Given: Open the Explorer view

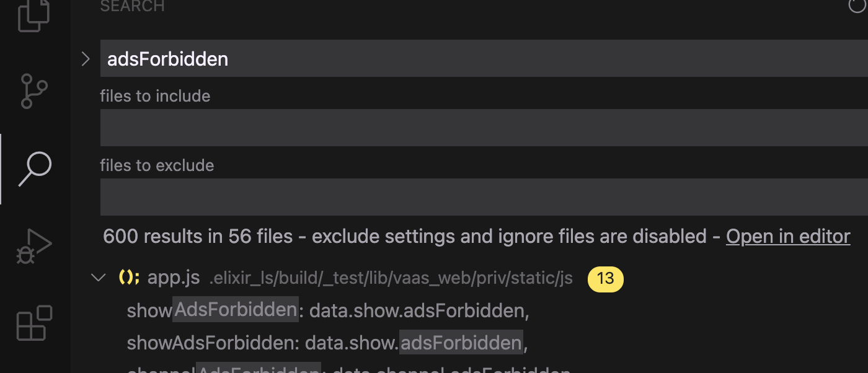Looking at the screenshot, I should coord(34,17).
